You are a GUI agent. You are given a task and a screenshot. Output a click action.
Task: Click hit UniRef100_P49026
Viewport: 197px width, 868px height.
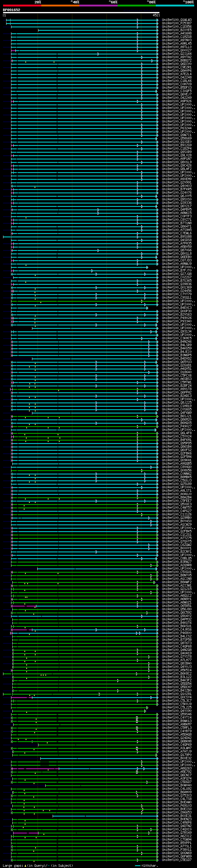tap(177, 318)
